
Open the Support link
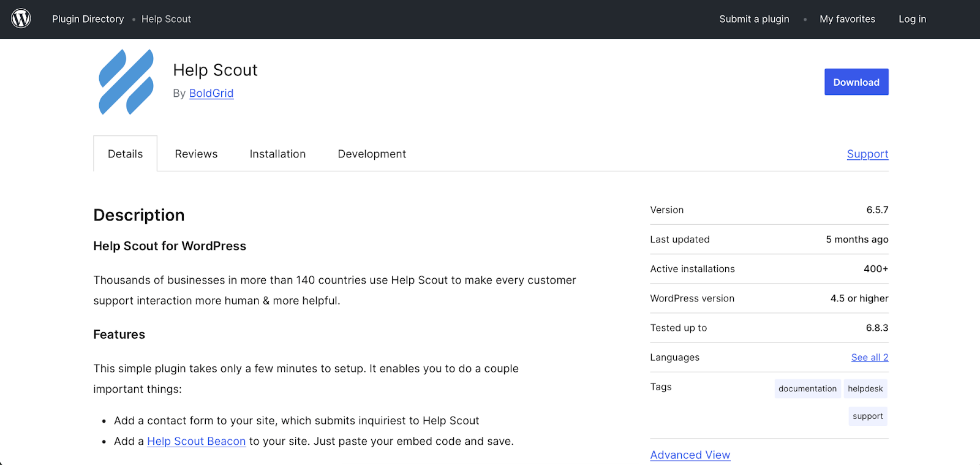pyautogui.click(x=867, y=154)
